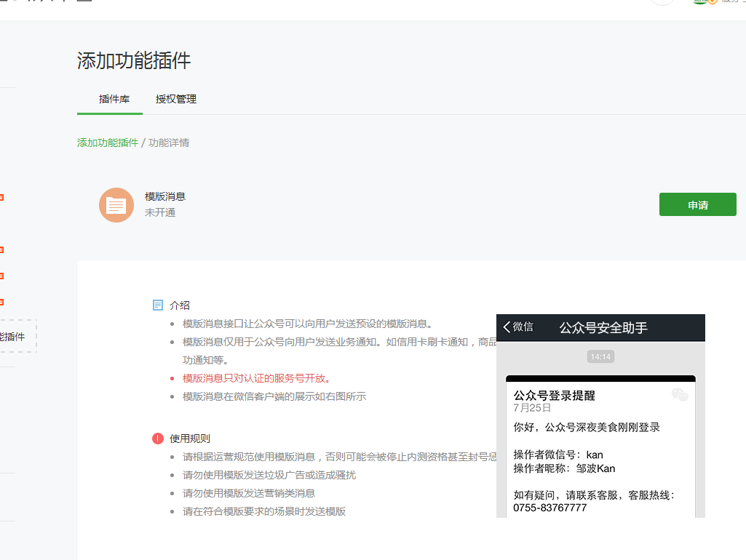746x560 pixels.
Task: Open the 功能插件 item in the left sidebar
Action: coord(12,337)
